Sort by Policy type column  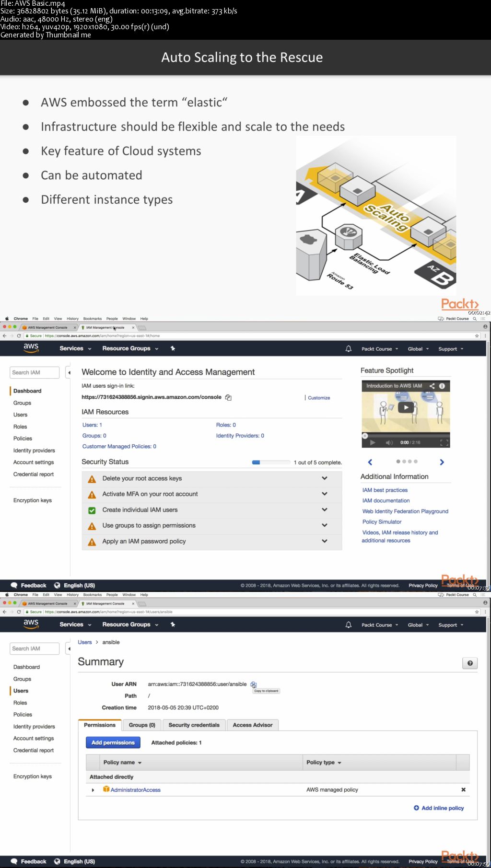[x=324, y=762]
